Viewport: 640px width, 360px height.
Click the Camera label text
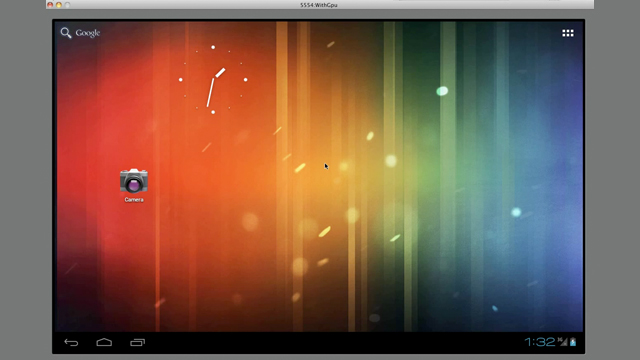click(134, 200)
